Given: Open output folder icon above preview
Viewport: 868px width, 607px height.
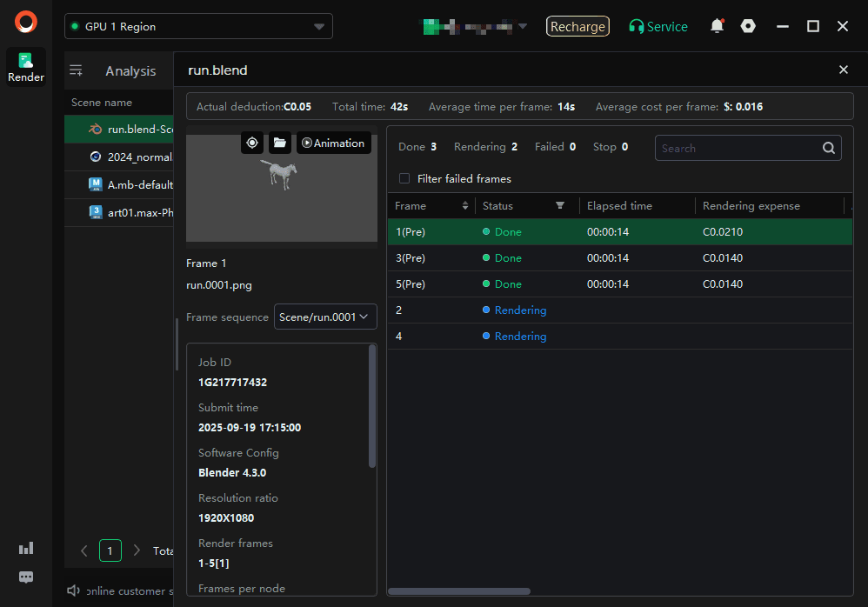Looking at the screenshot, I should pos(279,143).
